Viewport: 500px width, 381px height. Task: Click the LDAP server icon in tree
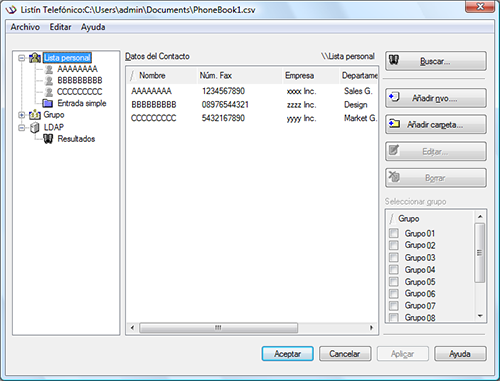(x=35, y=127)
